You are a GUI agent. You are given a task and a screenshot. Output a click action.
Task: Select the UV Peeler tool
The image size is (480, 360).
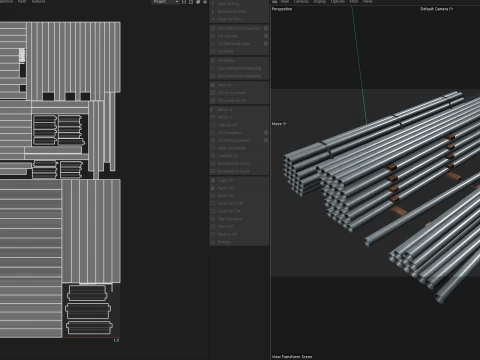(239, 61)
